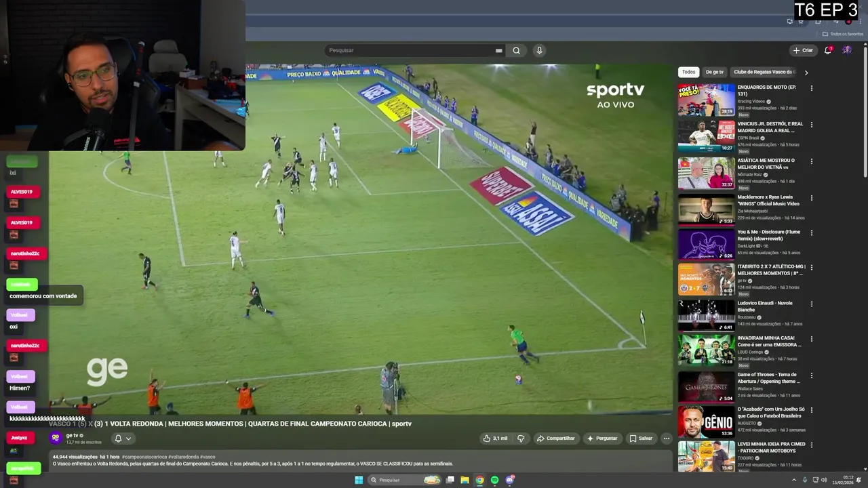Open VINICIUS JR. DESTRÓI thumbnail
The width and height of the screenshot is (868, 488).
coord(706,136)
